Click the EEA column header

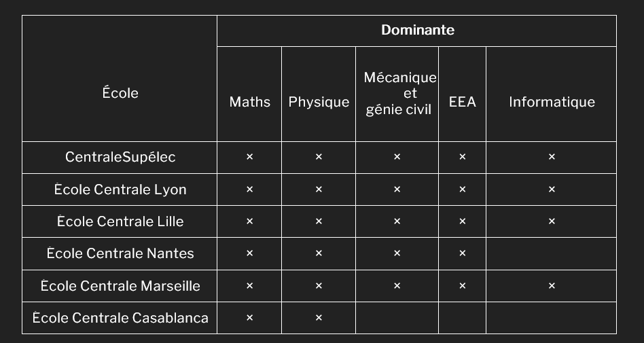pos(462,102)
